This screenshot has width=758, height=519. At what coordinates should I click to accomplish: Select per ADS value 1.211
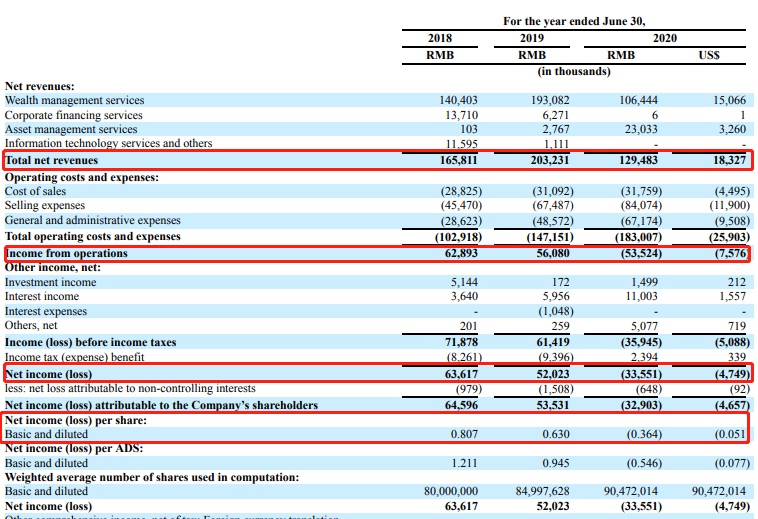[x=464, y=463]
